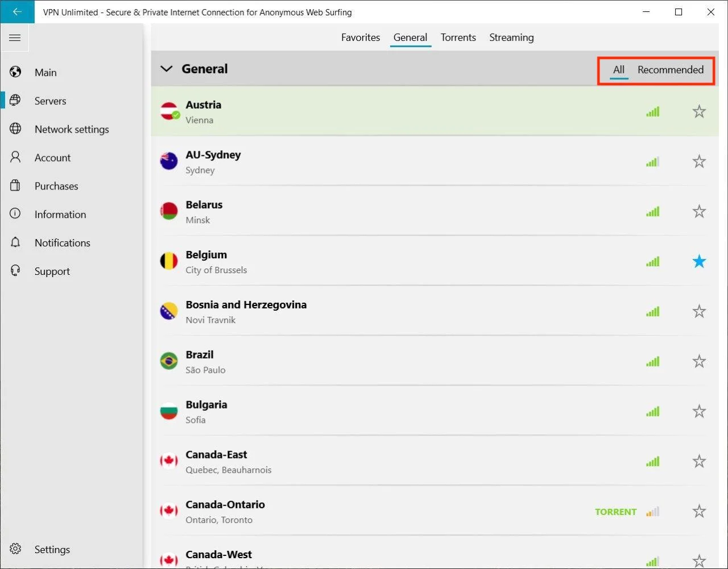Screen dimensions: 728x569
Task: Click the General section heading
Action: pyautogui.click(x=205, y=69)
